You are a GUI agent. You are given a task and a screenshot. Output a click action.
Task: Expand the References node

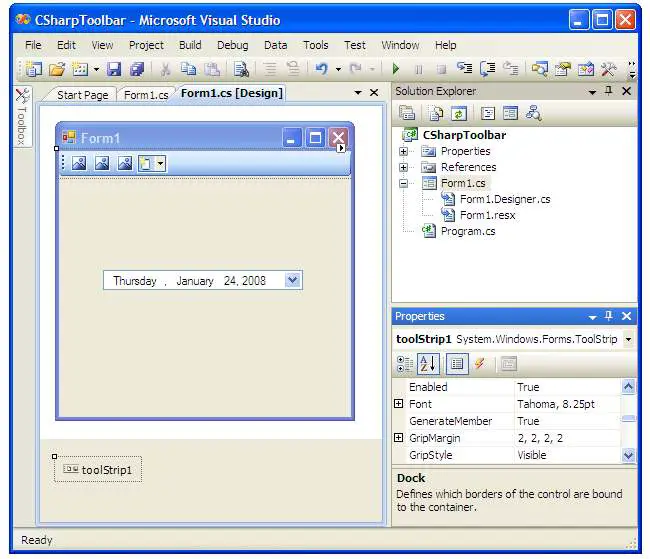coord(404,167)
